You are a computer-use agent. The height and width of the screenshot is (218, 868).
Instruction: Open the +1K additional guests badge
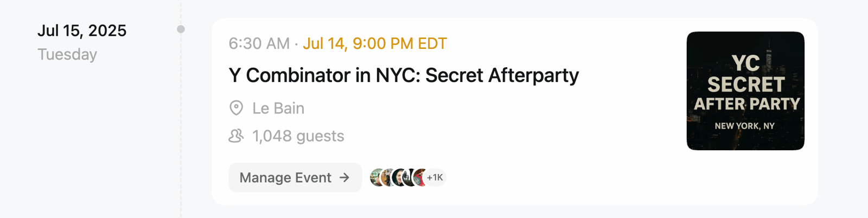(435, 177)
